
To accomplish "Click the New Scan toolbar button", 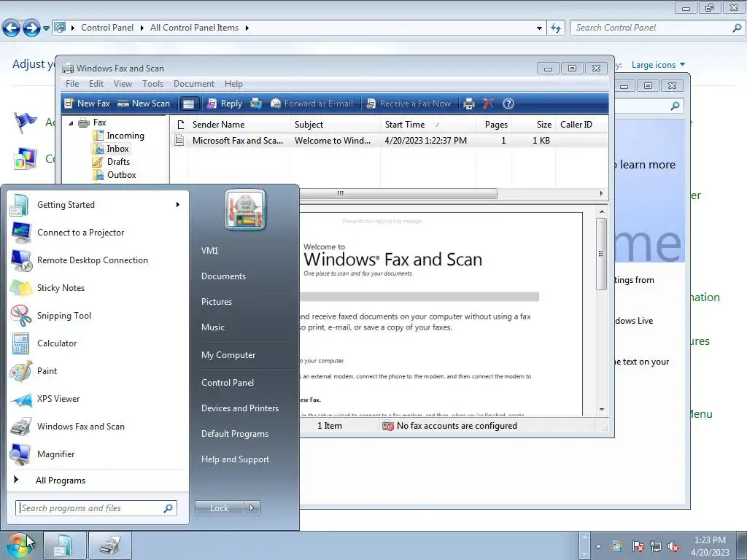I will point(144,104).
